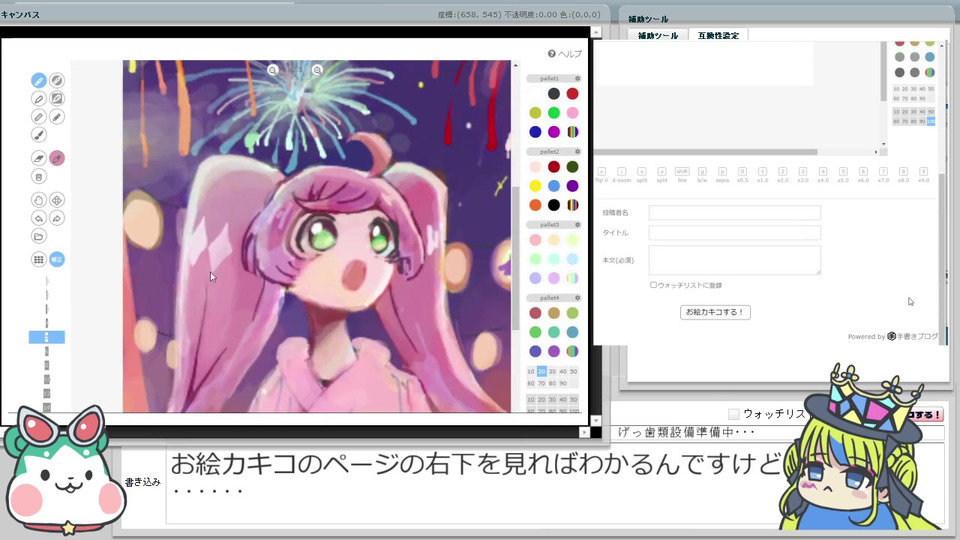Open the ヘルプ help link

[564, 54]
